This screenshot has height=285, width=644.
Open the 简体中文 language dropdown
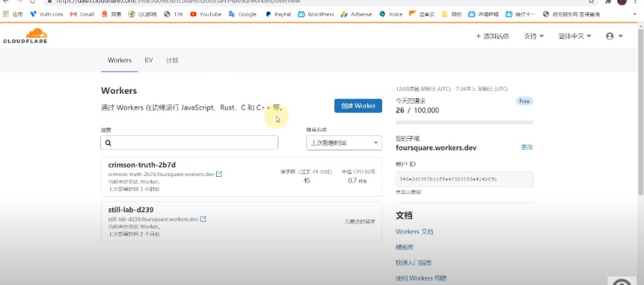[575, 37]
